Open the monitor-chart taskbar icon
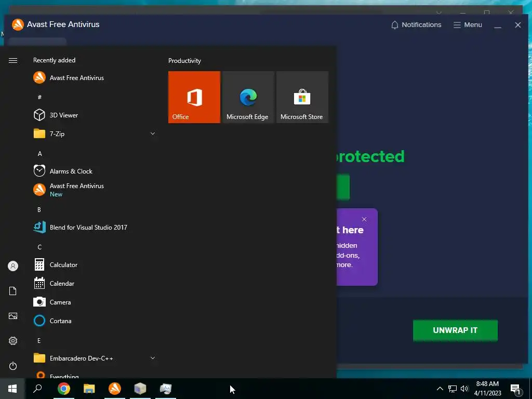532x399 pixels. click(166, 389)
